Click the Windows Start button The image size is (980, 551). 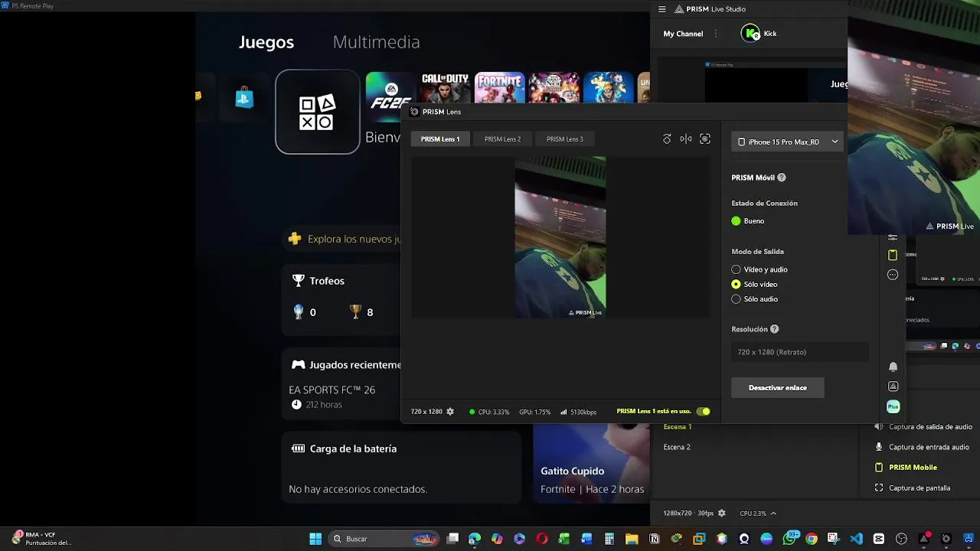coord(315,539)
